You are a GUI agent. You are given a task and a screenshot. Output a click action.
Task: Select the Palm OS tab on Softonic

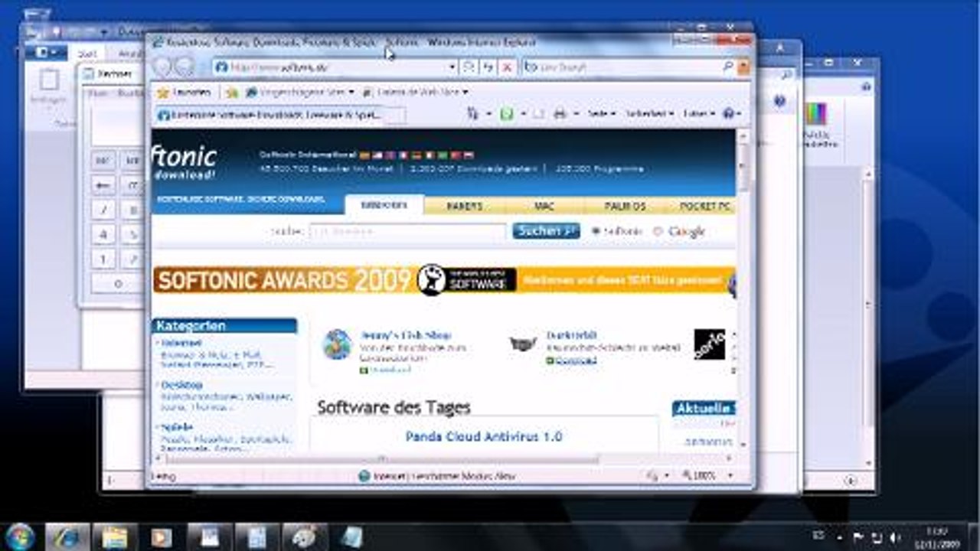625,206
